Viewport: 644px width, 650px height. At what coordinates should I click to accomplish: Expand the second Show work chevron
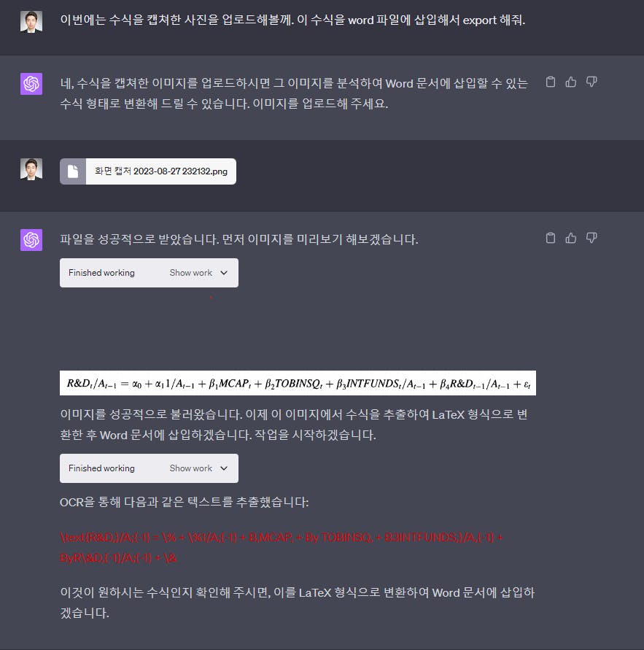pos(224,468)
